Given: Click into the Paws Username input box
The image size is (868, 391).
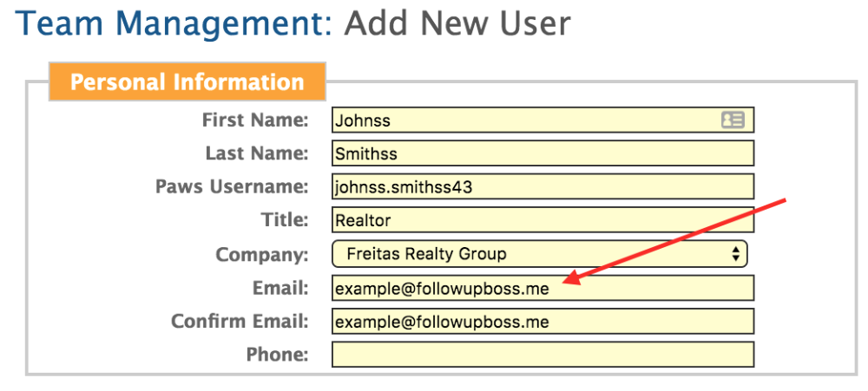Looking at the screenshot, I should pyautogui.click(x=543, y=187).
